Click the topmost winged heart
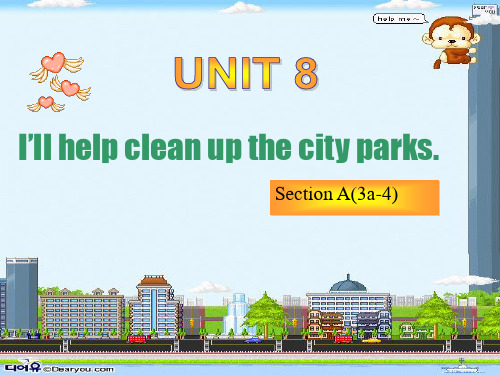The height and width of the screenshot is (375, 500). 56,66
